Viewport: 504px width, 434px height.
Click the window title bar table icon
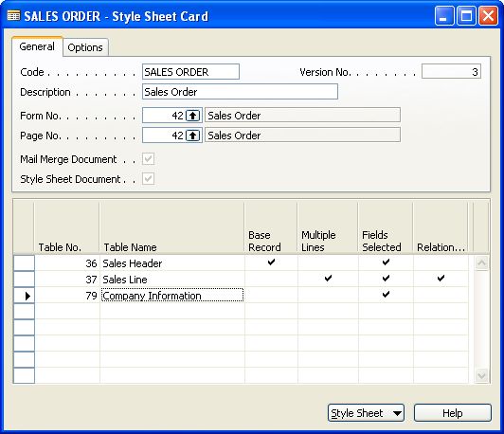pyautogui.click(x=13, y=16)
